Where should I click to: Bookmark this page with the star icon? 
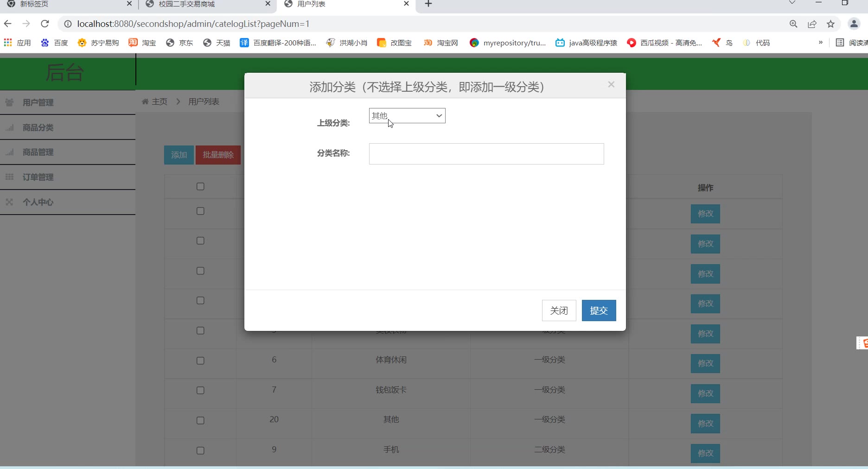click(830, 24)
